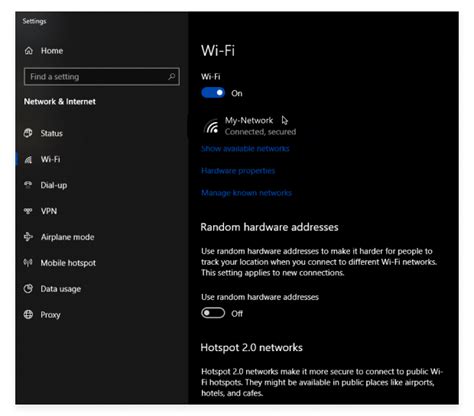
Task: Click the Random hardware addresses heading
Action: tap(269, 227)
